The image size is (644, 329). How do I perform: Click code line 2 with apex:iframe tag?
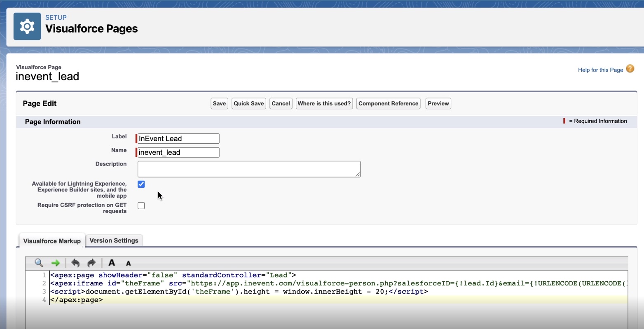pyautogui.click(x=339, y=283)
